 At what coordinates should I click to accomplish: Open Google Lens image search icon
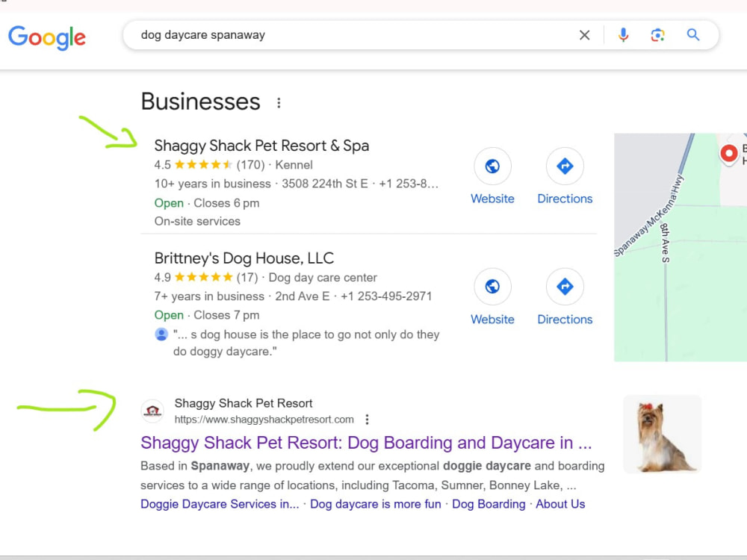click(658, 35)
